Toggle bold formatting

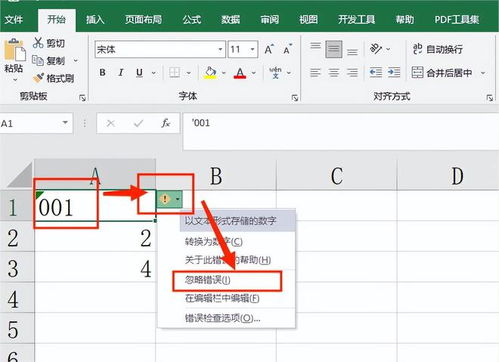coord(103,72)
